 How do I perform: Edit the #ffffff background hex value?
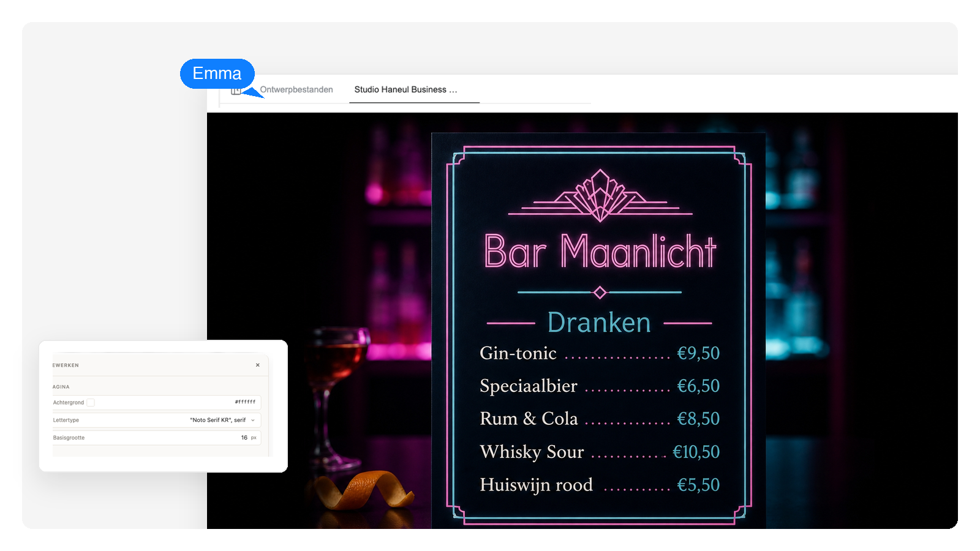coord(245,402)
